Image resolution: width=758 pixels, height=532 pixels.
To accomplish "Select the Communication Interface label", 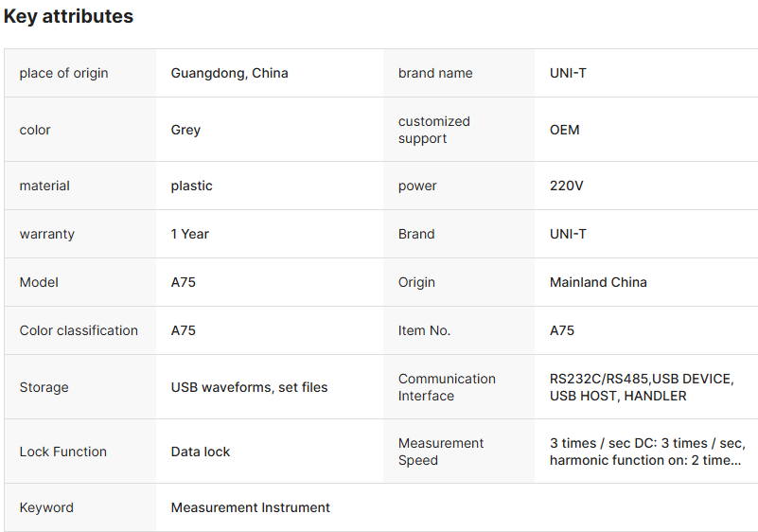I will [x=447, y=387].
